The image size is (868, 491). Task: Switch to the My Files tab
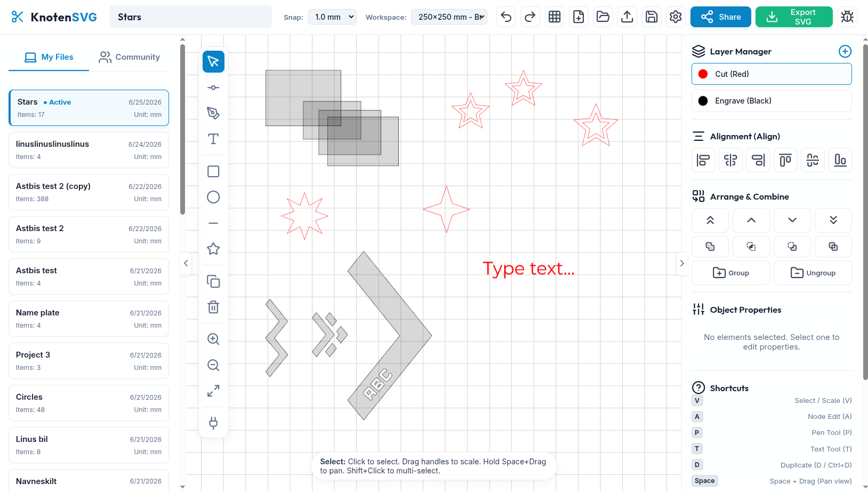pyautogui.click(x=49, y=57)
